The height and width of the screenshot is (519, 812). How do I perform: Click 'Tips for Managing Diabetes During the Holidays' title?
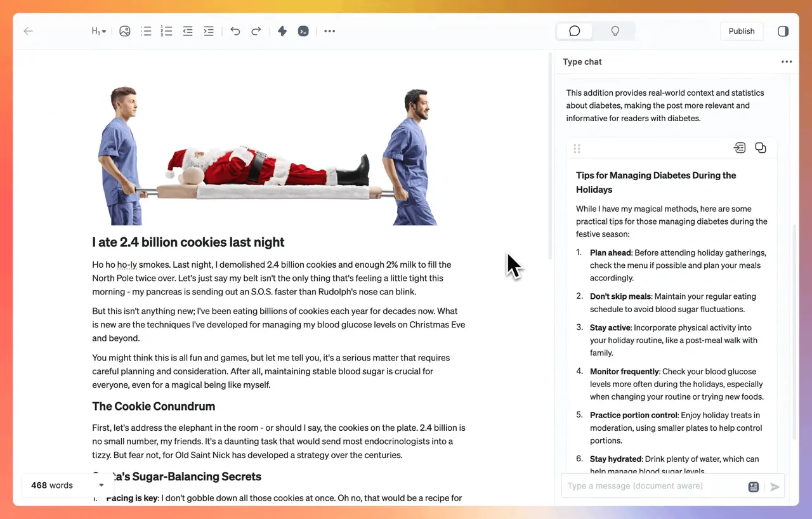[656, 182]
